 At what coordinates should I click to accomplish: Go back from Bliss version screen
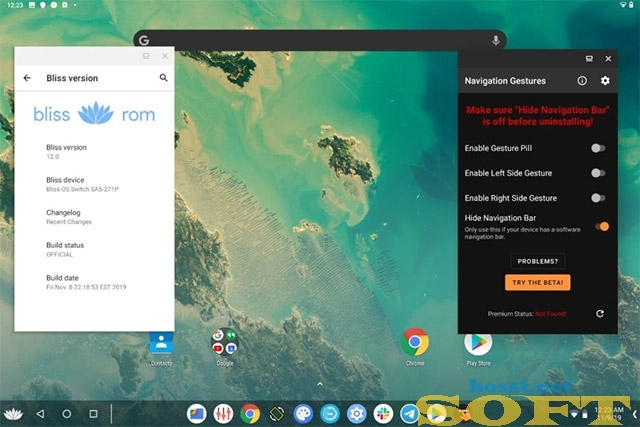point(27,78)
